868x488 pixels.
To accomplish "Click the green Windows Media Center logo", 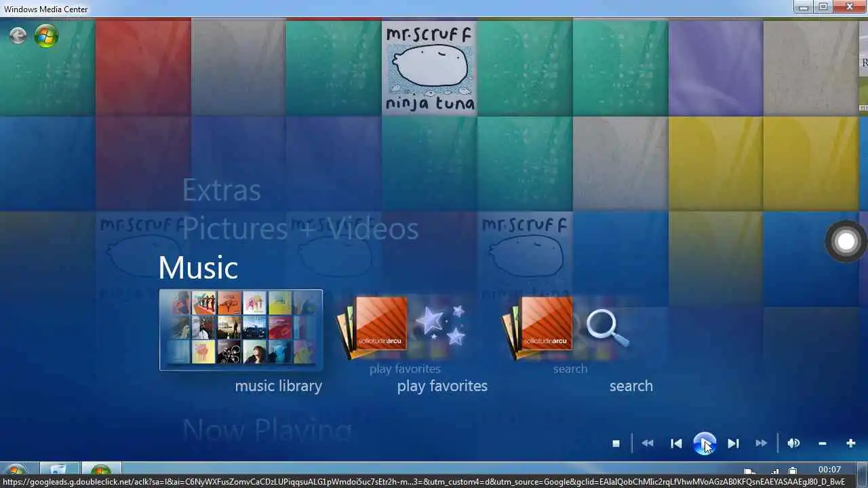I will click(x=47, y=35).
